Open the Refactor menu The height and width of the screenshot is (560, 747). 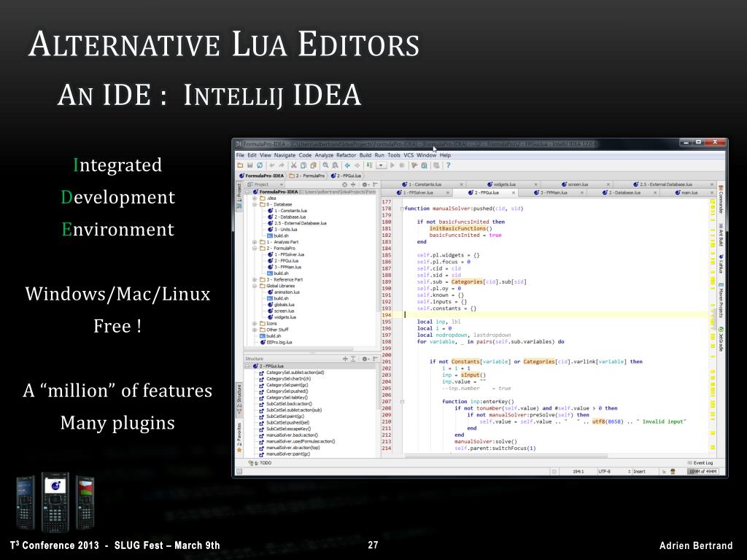(x=347, y=155)
